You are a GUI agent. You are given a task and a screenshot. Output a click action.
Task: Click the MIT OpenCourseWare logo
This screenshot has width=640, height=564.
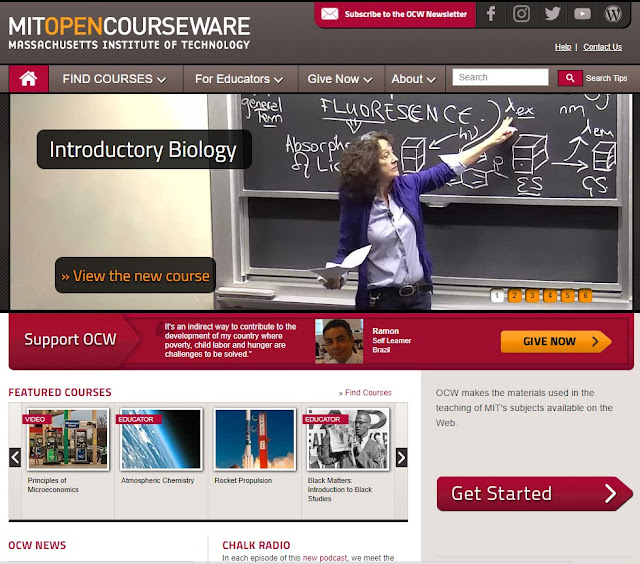pyautogui.click(x=129, y=33)
